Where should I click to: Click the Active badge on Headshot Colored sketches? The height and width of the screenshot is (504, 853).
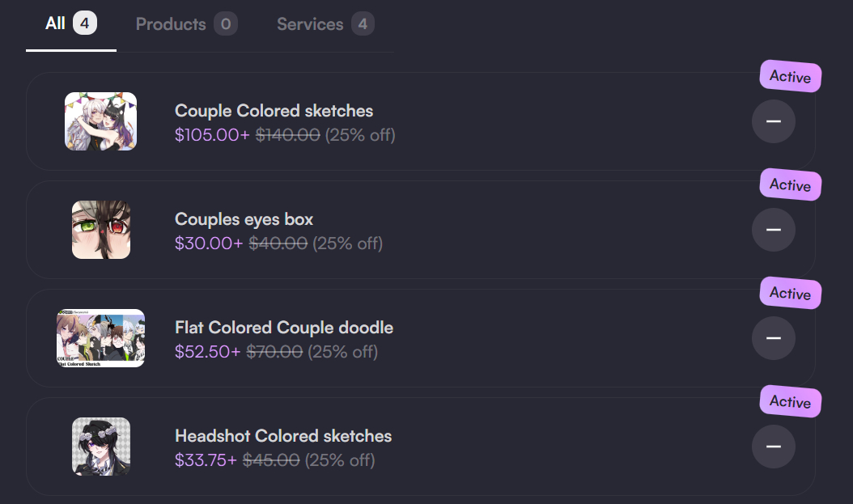click(x=791, y=402)
